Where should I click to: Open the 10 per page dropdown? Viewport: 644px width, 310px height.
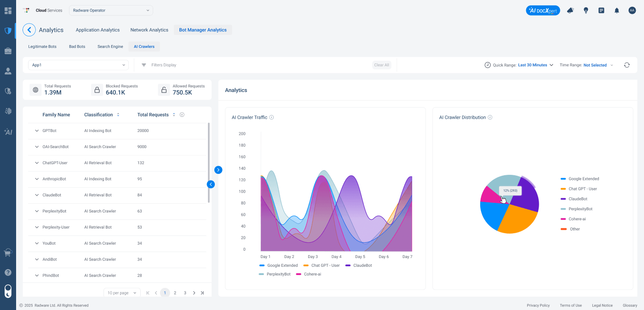122,293
